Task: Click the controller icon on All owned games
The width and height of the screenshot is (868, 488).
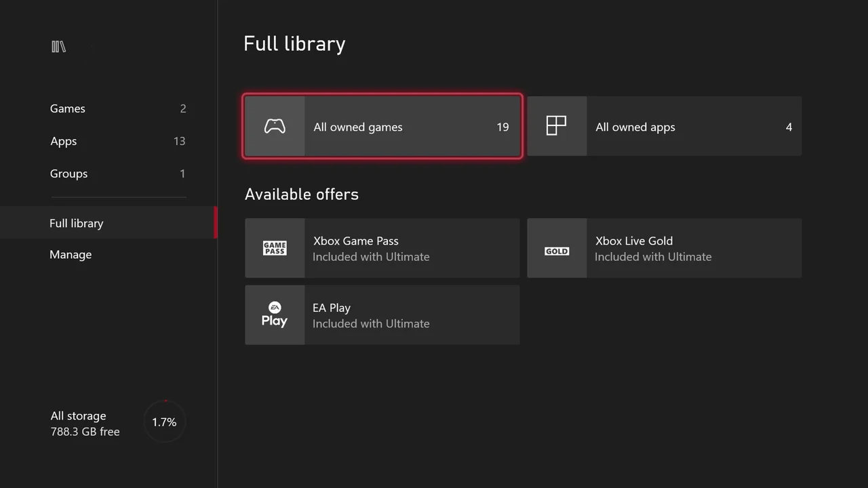Action: click(x=275, y=127)
